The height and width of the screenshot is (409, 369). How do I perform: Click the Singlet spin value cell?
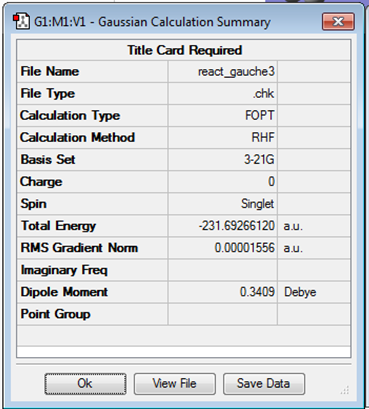point(223,204)
